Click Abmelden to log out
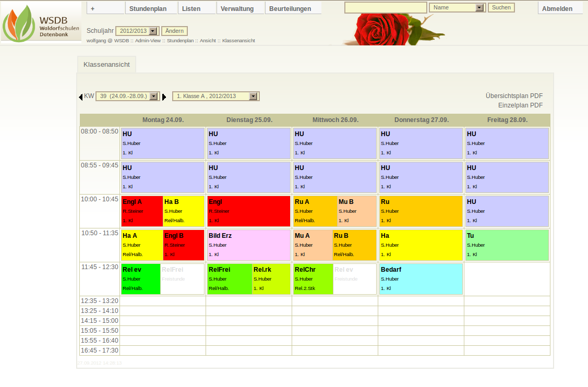The image size is (588, 387). 557,8
